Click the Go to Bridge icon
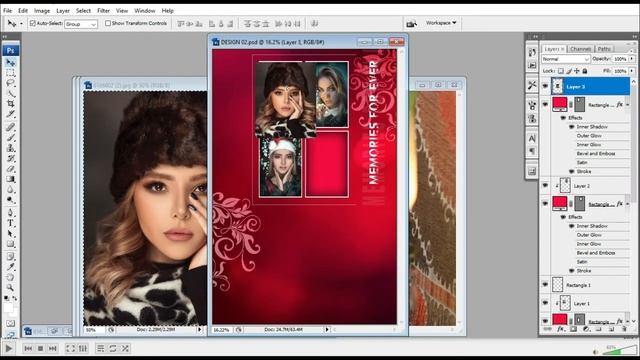 pyautogui.click(x=411, y=24)
